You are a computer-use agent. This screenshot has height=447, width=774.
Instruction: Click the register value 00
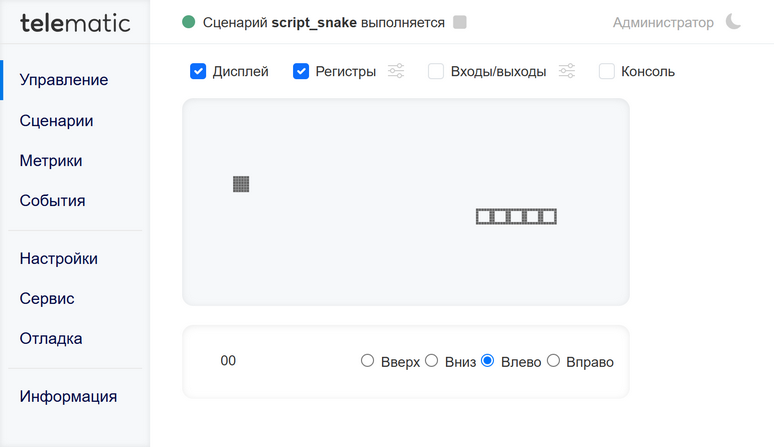tap(228, 361)
